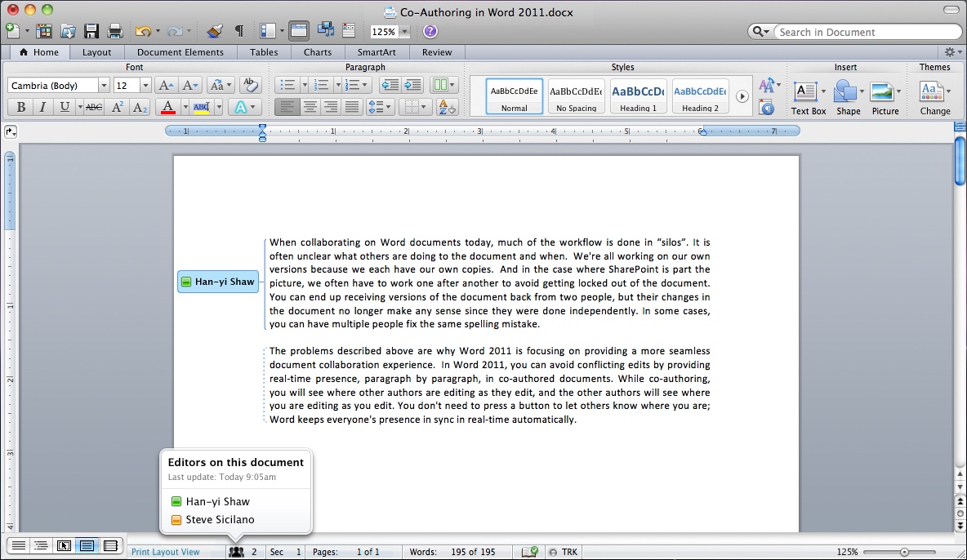Screen dimensions: 967x560
Task: Open line spacing options
Action: tap(379, 107)
